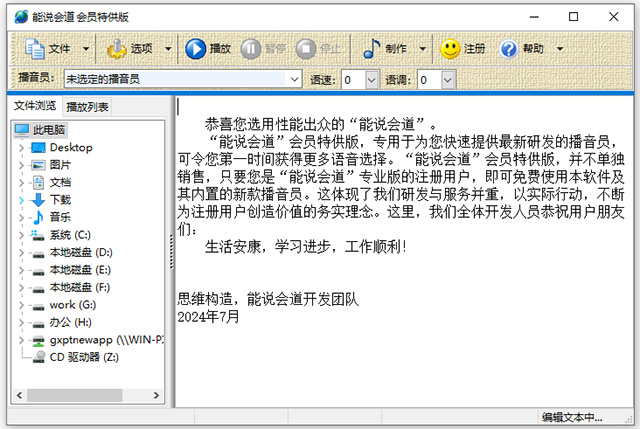This screenshot has height=429, width=640.
Task: Open the 语速 speed dropdown
Action: click(371, 80)
